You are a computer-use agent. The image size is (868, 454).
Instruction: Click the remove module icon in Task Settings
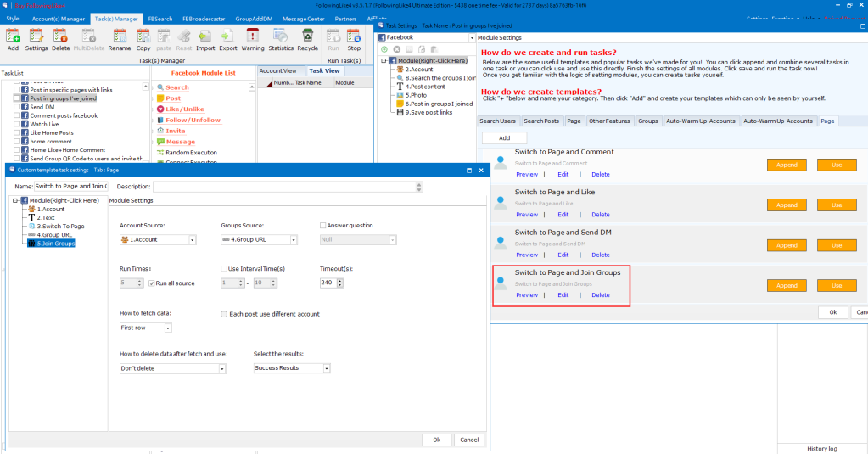point(397,49)
